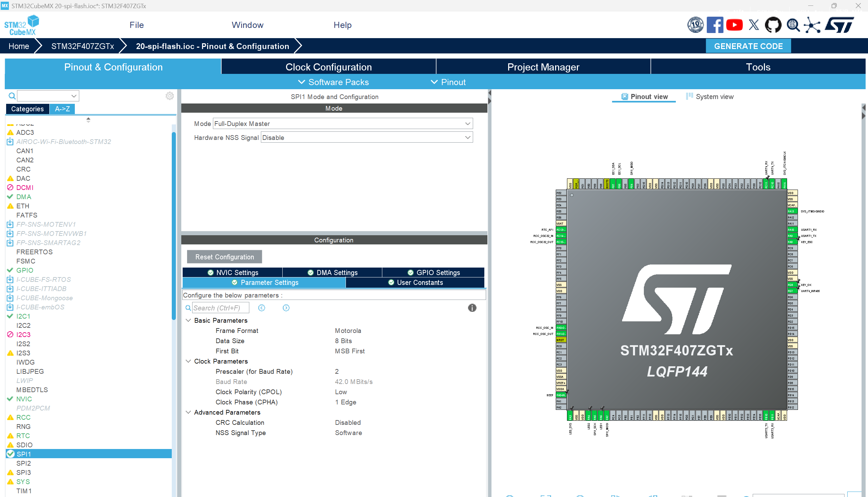868x497 pixels.
Task: Click the 10-year anniversary badge icon
Action: coord(696,25)
